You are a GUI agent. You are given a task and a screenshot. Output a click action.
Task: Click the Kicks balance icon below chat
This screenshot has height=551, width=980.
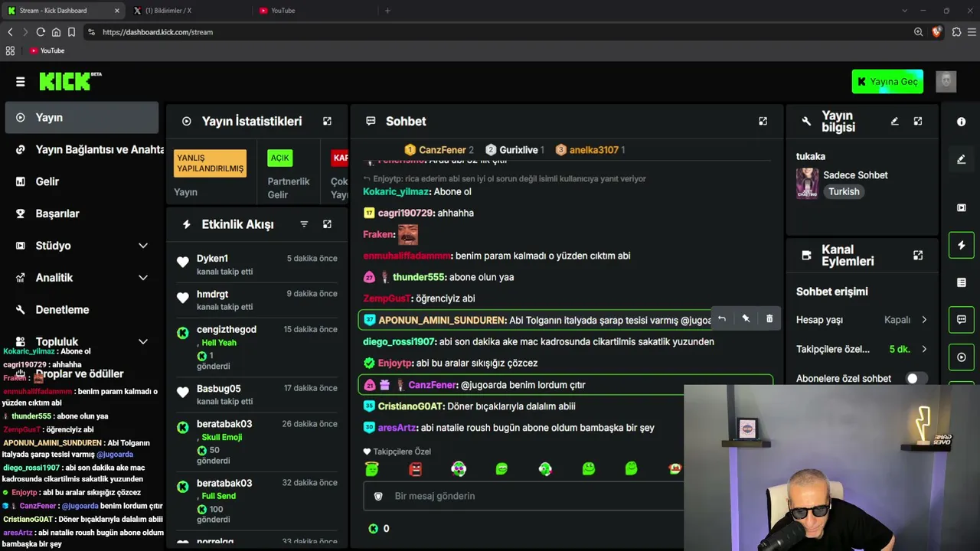[x=373, y=528]
